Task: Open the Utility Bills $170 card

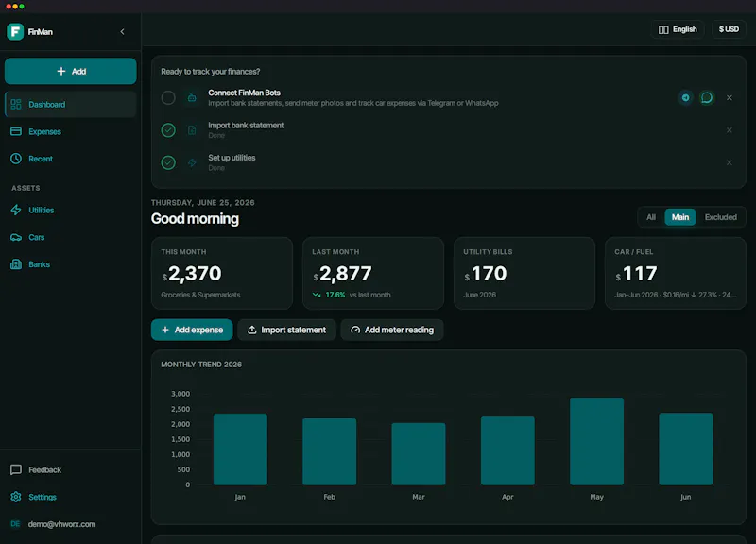Action: 524,273
